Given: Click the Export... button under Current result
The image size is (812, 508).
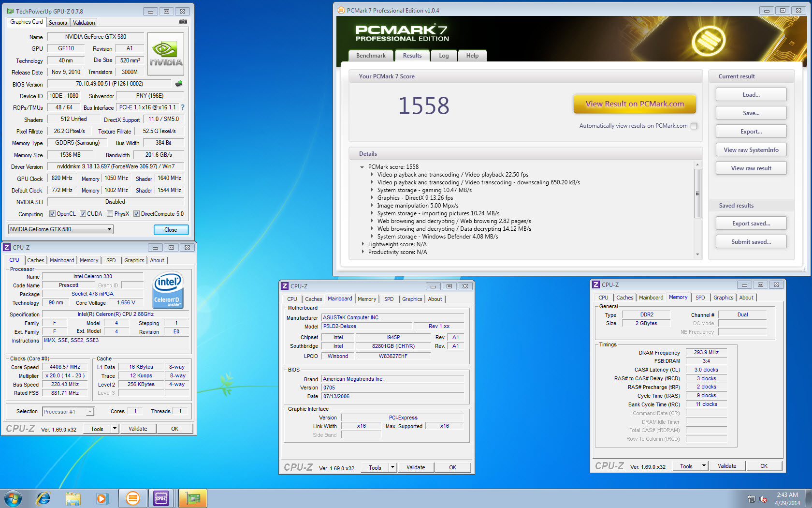Looking at the screenshot, I should click(x=751, y=132).
